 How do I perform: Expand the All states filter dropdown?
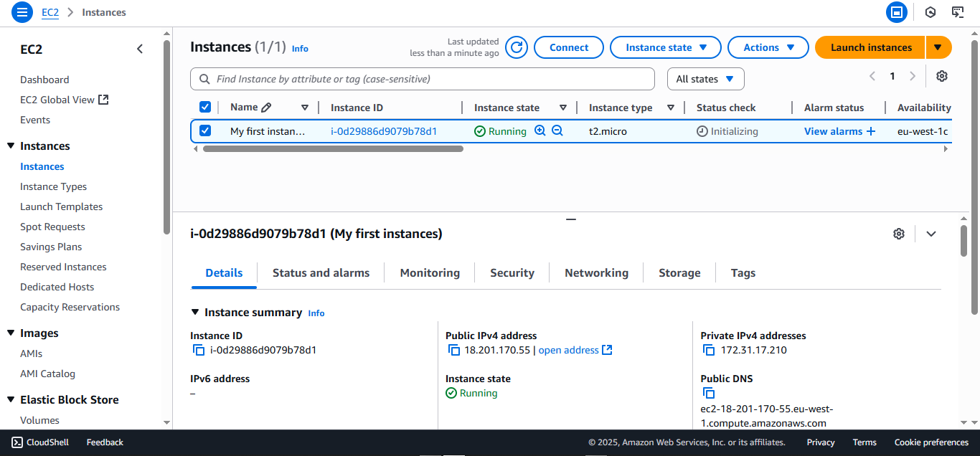pos(705,79)
